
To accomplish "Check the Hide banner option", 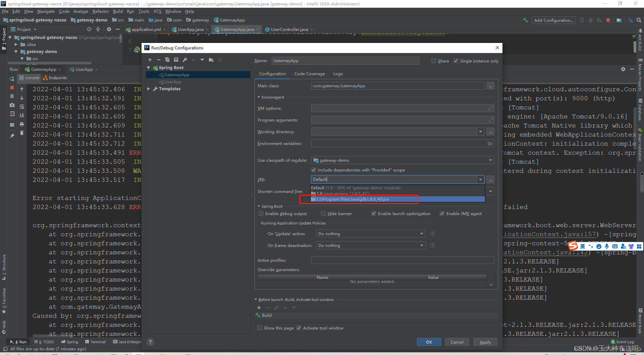I will tap(323, 214).
